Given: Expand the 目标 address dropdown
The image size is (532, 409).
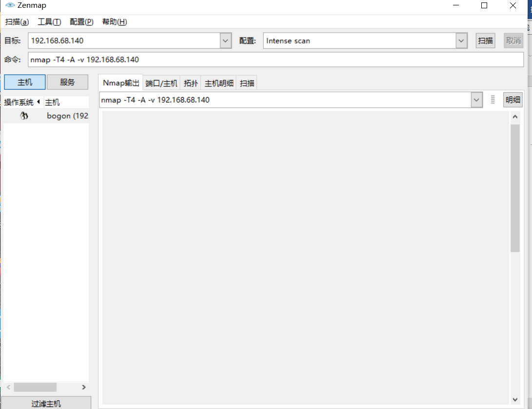Looking at the screenshot, I should [225, 41].
